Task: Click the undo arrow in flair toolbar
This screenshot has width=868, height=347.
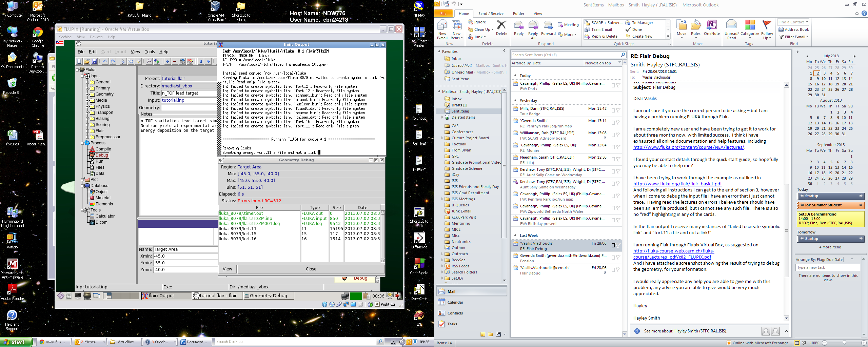Action: click(105, 61)
